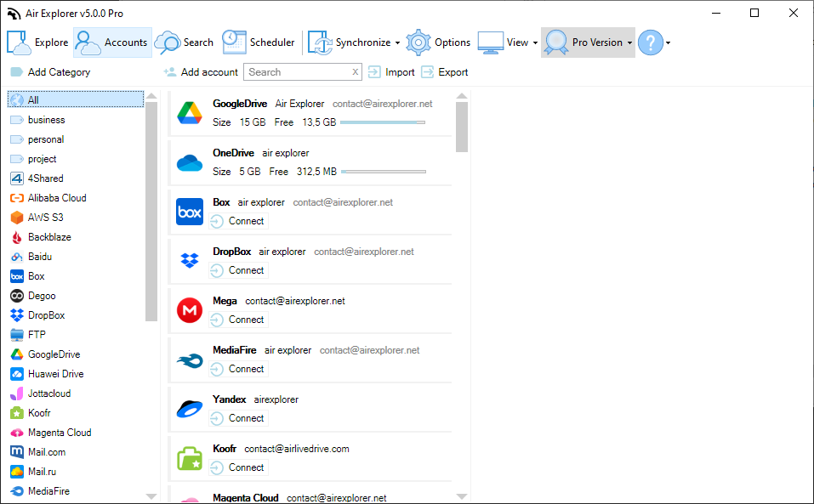
Task: Click the GoogleDrive icon in sidebar
Action: click(17, 354)
